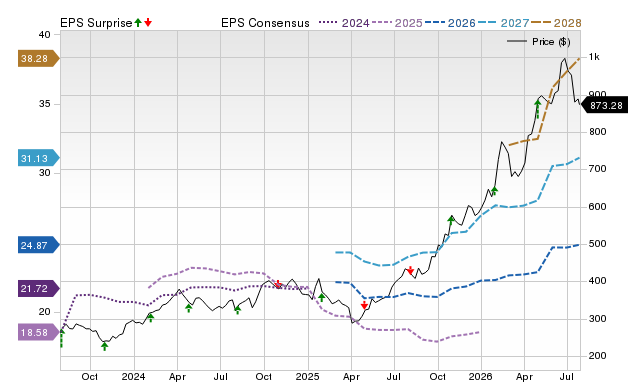Click the 24.87 dark blue value tag

(x=38, y=245)
